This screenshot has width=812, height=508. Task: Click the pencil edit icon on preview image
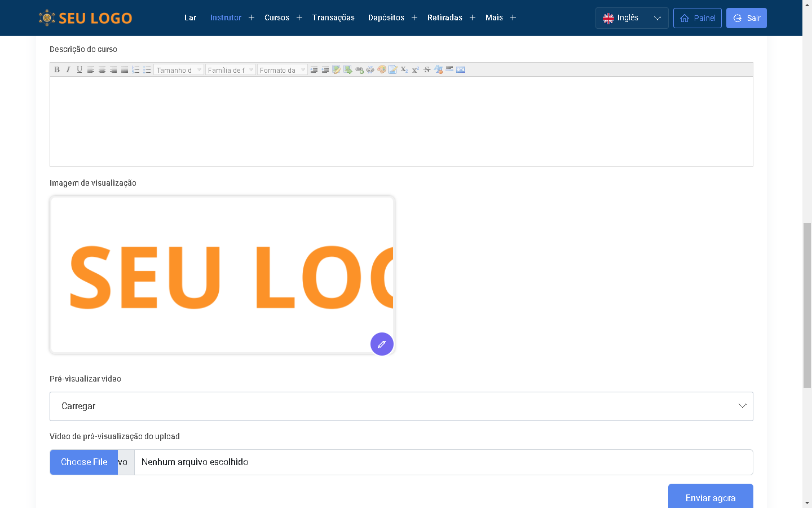[382, 344]
